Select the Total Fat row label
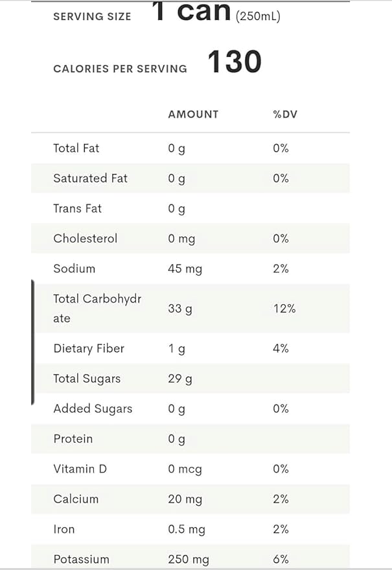The height and width of the screenshot is (570, 392). (x=76, y=148)
